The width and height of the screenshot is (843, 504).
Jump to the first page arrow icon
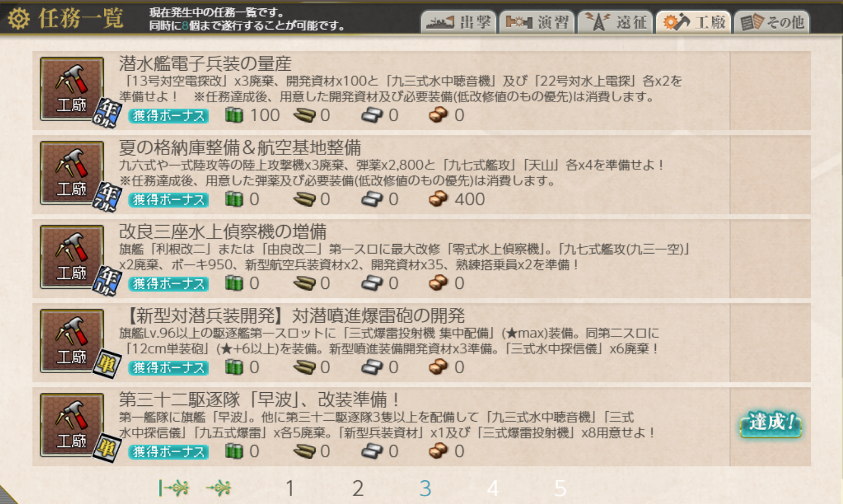point(174,488)
